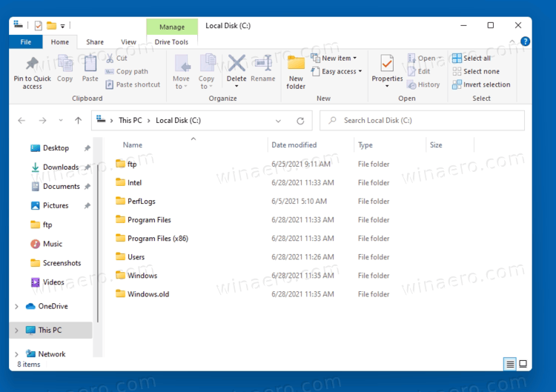This screenshot has width=556, height=392.
Task: Click the Delete X icon
Action: tap(236, 64)
